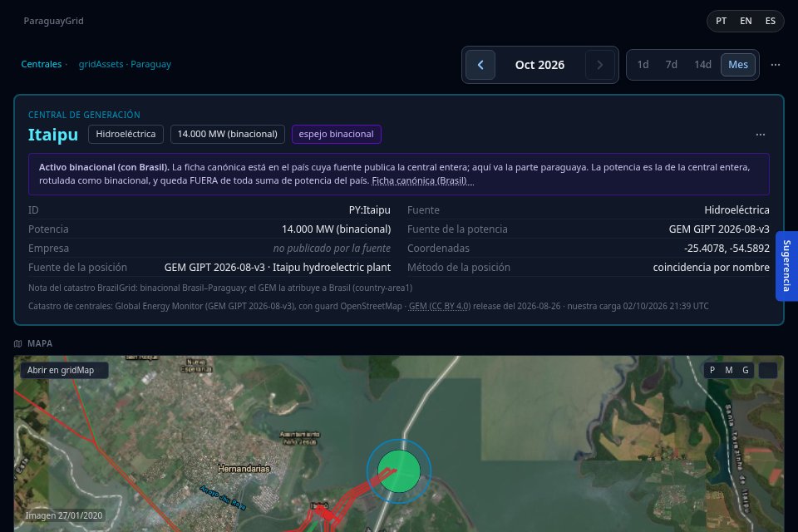Image resolution: width=798 pixels, height=532 pixels.
Task: Click the green Itaipu plant marker on map
Action: (x=399, y=471)
